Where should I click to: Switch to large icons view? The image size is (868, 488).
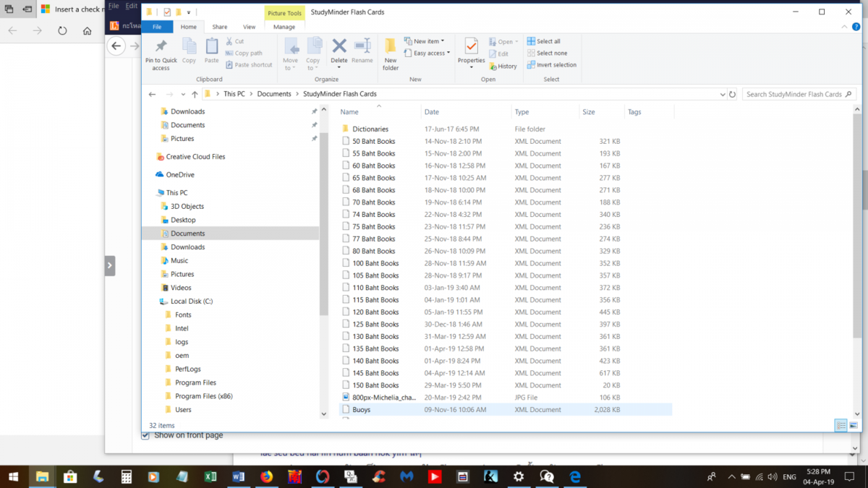pyautogui.click(x=854, y=426)
